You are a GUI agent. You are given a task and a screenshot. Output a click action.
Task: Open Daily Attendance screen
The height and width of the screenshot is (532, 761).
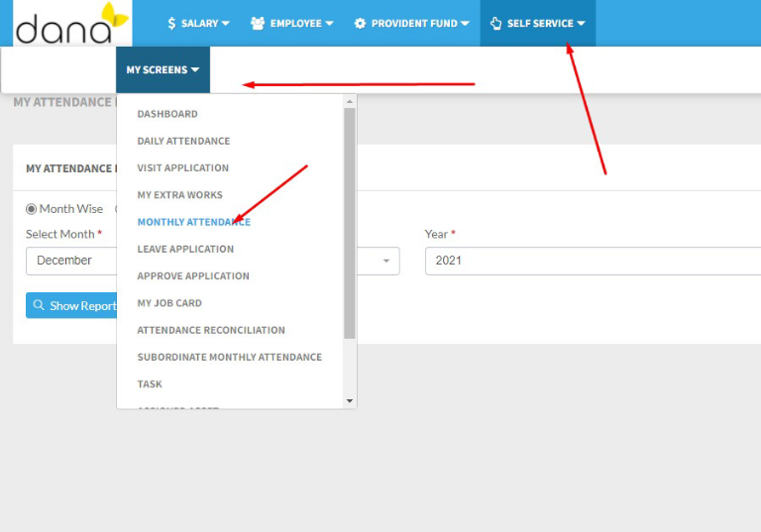[183, 142]
